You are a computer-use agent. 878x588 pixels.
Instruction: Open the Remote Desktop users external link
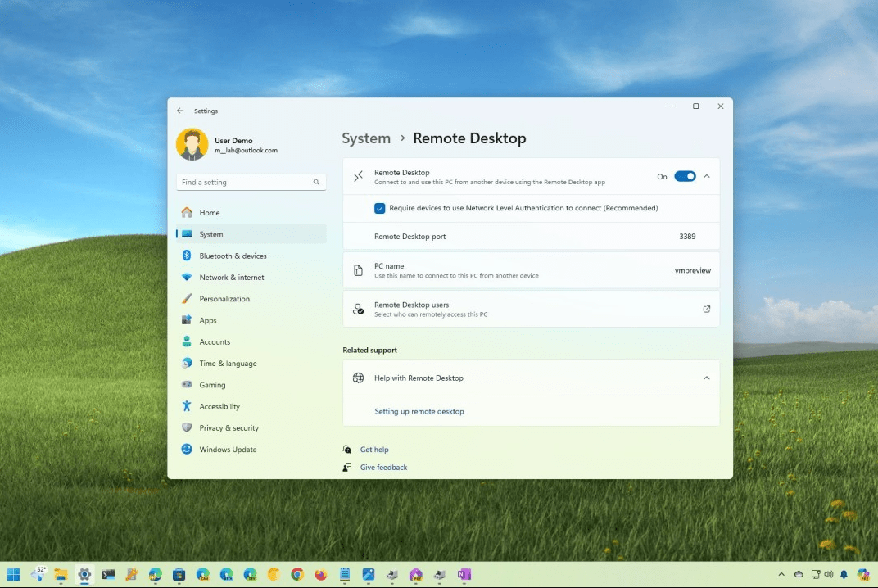tap(707, 309)
